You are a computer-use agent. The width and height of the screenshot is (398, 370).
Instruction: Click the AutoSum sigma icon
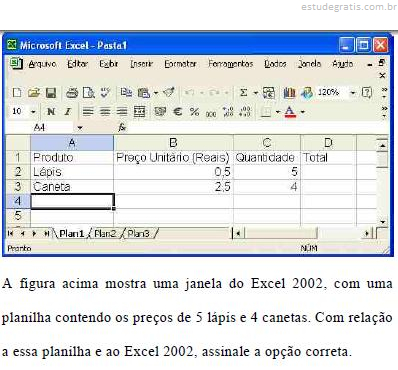[244, 93]
